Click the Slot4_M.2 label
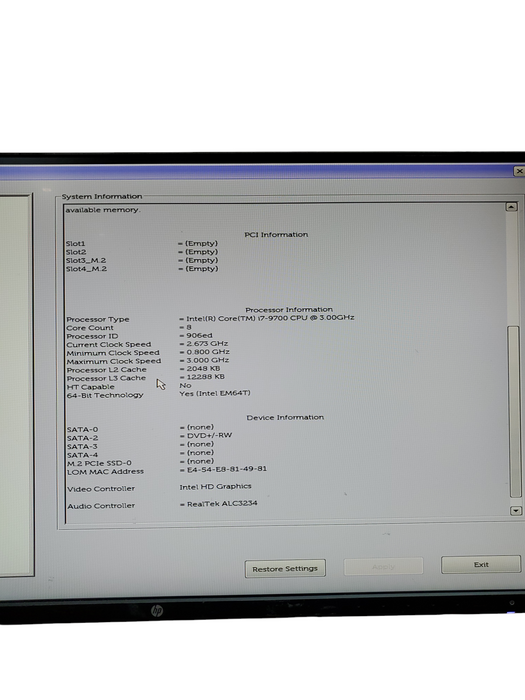 86,269
